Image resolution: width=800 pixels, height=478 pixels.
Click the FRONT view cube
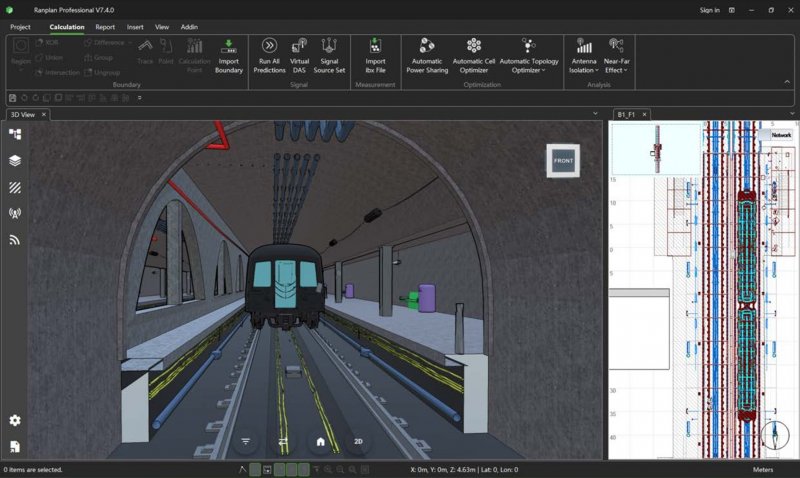563,161
